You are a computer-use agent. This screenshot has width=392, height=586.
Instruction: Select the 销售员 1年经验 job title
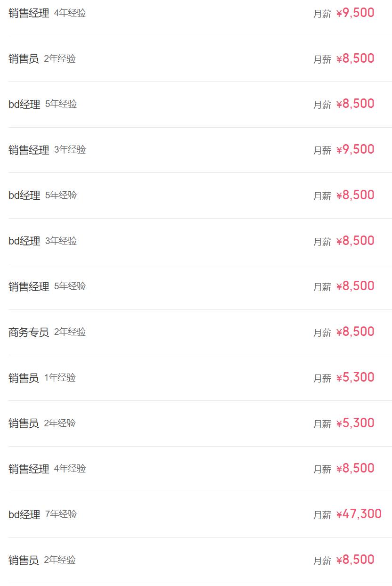24,378
